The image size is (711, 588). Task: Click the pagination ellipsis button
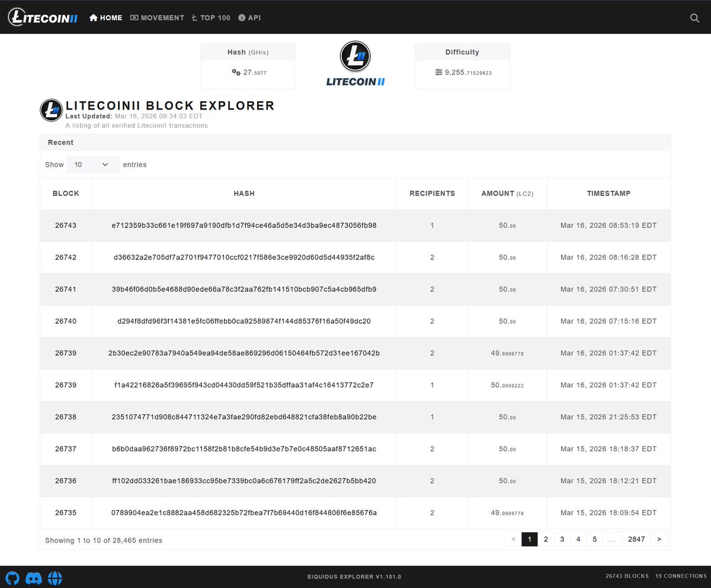612,539
